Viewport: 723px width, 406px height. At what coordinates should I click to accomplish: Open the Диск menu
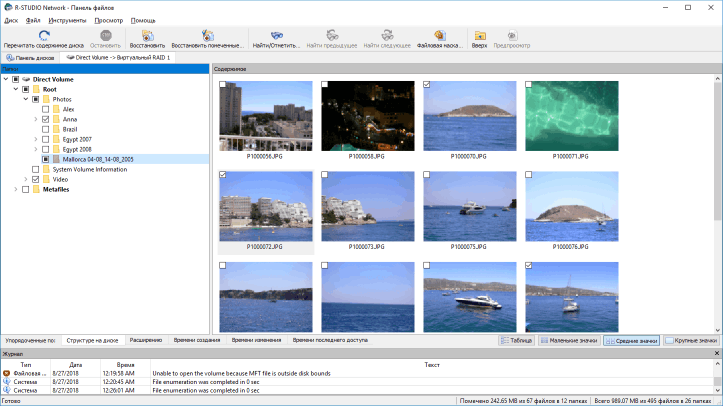[11, 21]
